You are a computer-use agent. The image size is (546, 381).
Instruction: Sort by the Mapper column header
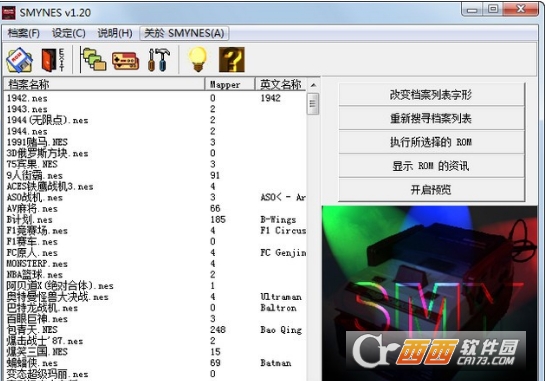[230, 84]
